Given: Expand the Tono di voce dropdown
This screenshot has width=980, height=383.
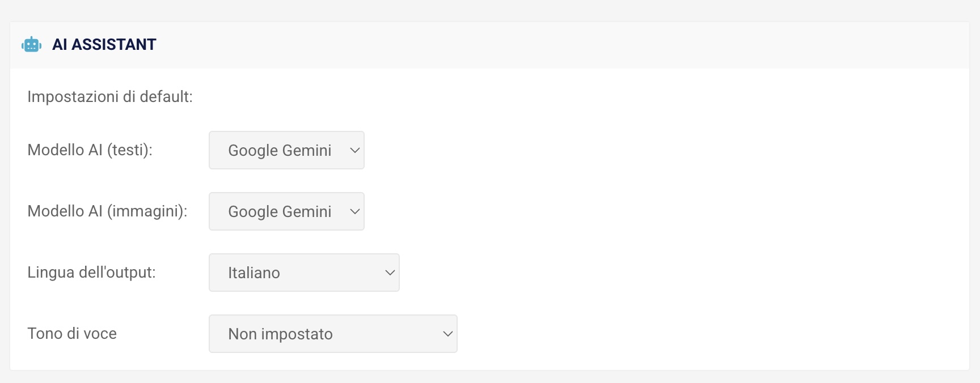Looking at the screenshot, I should (333, 334).
